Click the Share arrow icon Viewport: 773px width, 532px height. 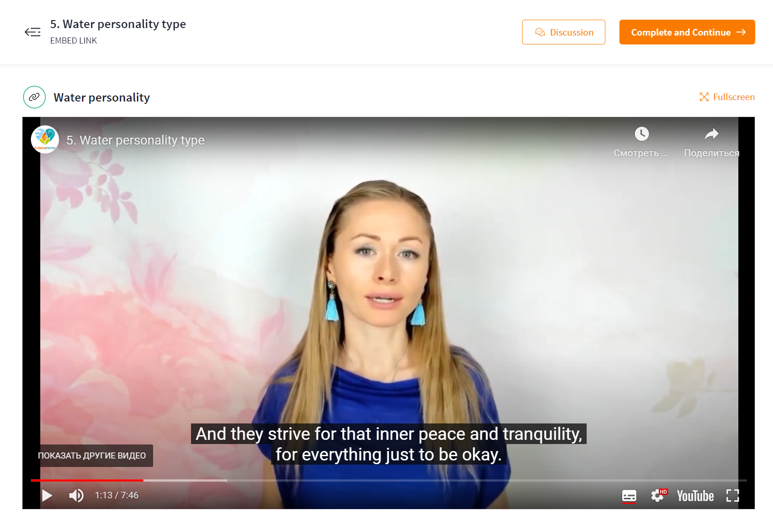(711, 134)
